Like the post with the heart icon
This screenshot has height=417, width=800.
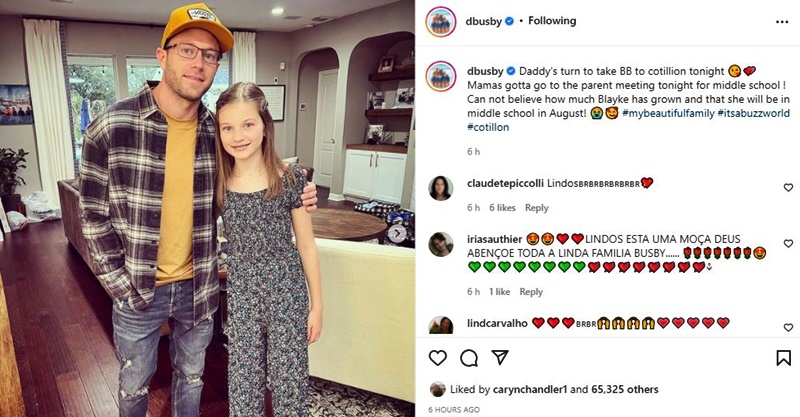tap(438, 358)
